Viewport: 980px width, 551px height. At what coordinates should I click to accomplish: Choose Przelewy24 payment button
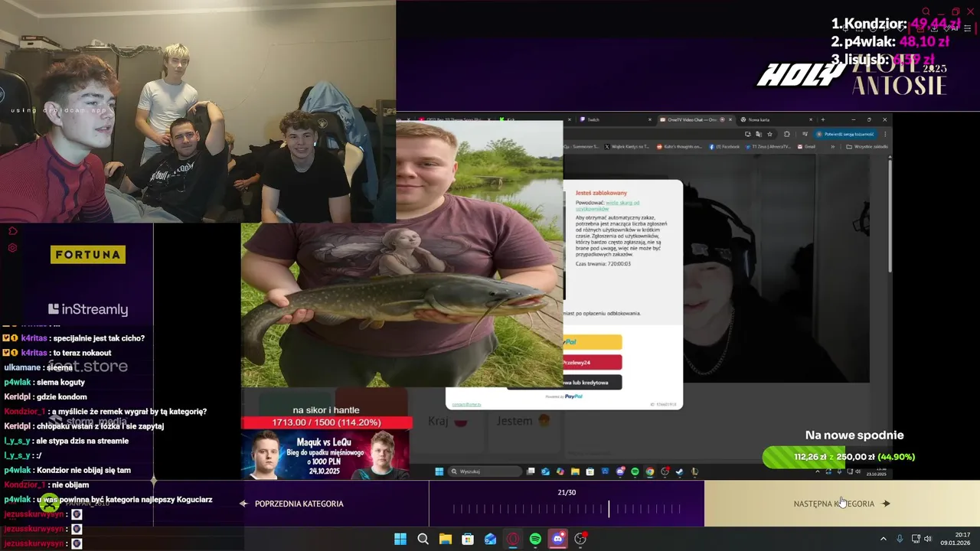tap(591, 362)
